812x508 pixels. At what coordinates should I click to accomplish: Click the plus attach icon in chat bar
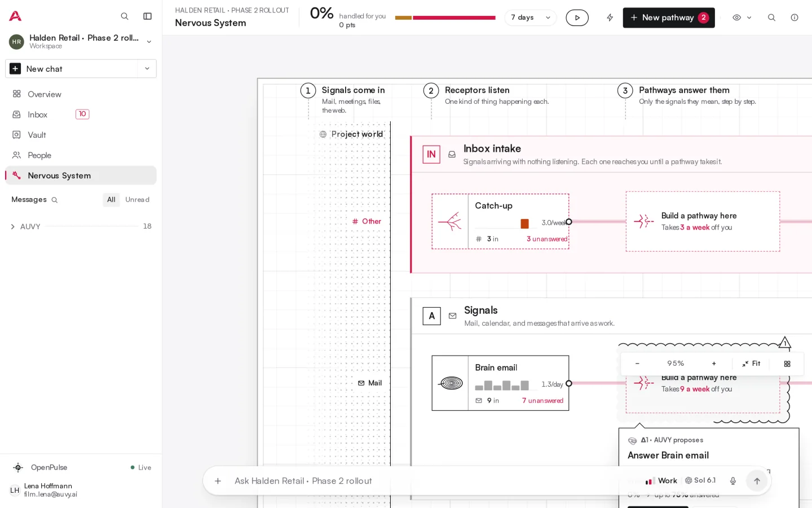[x=218, y=481]
